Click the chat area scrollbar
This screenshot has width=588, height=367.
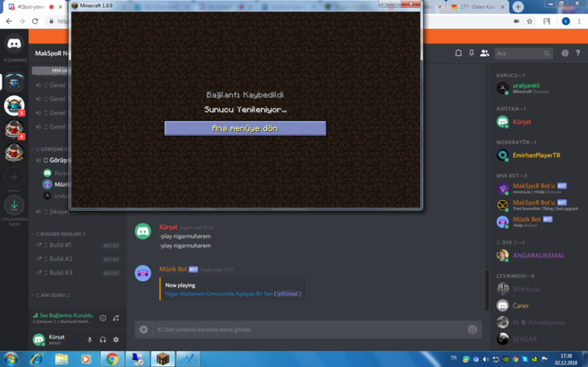click(x=487, y=291)
